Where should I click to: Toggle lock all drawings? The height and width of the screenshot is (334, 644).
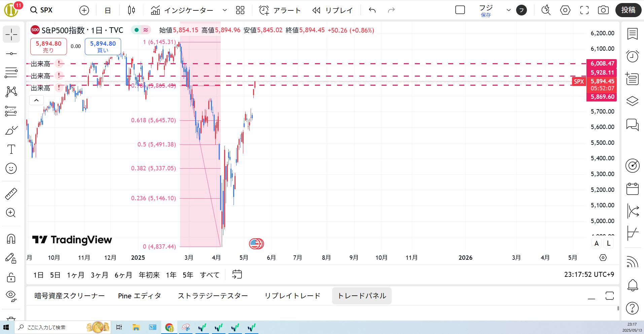(x=11, y=277)
